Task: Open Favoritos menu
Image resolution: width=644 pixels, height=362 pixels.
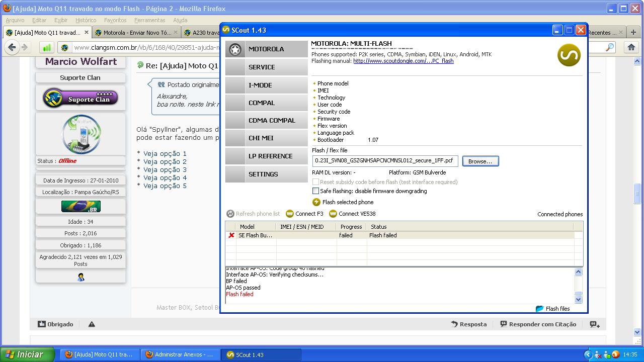Action: click(116, 20)
